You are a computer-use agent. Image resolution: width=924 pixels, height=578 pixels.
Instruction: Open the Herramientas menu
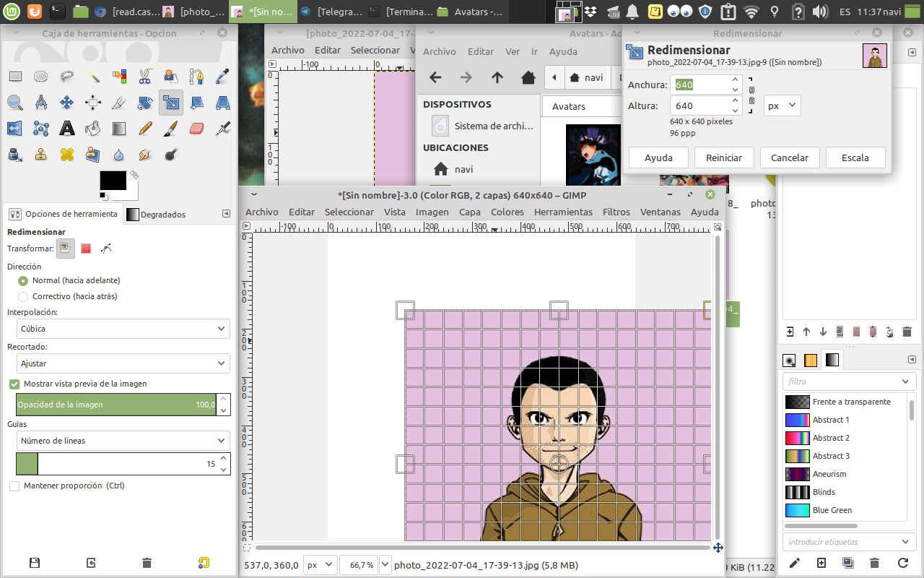[x=563, y=212]
